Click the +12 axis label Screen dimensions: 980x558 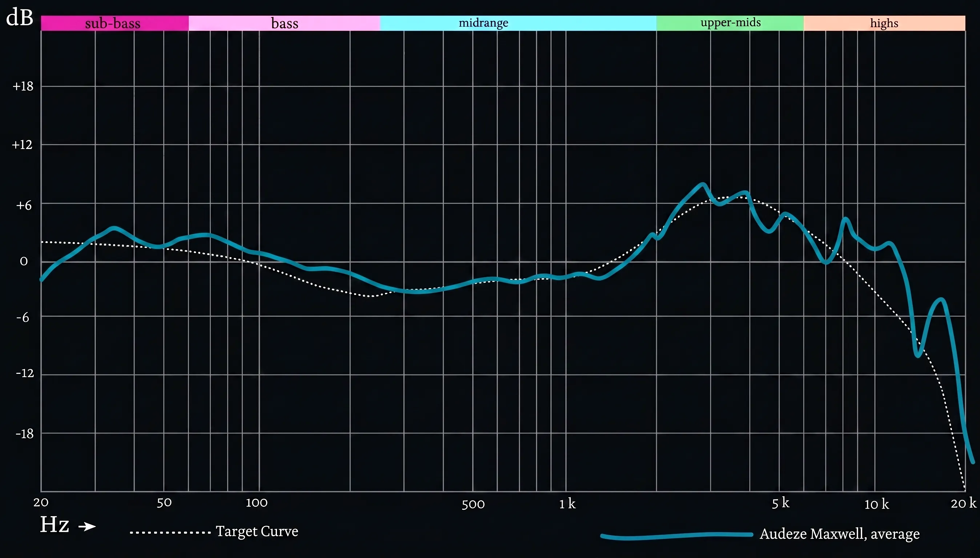(x=22, y=145)
